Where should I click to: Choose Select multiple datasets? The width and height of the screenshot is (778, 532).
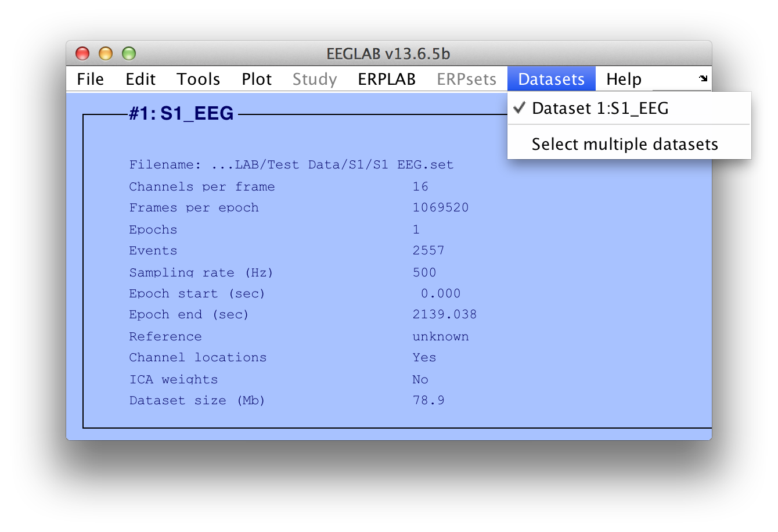click(625, 145)
